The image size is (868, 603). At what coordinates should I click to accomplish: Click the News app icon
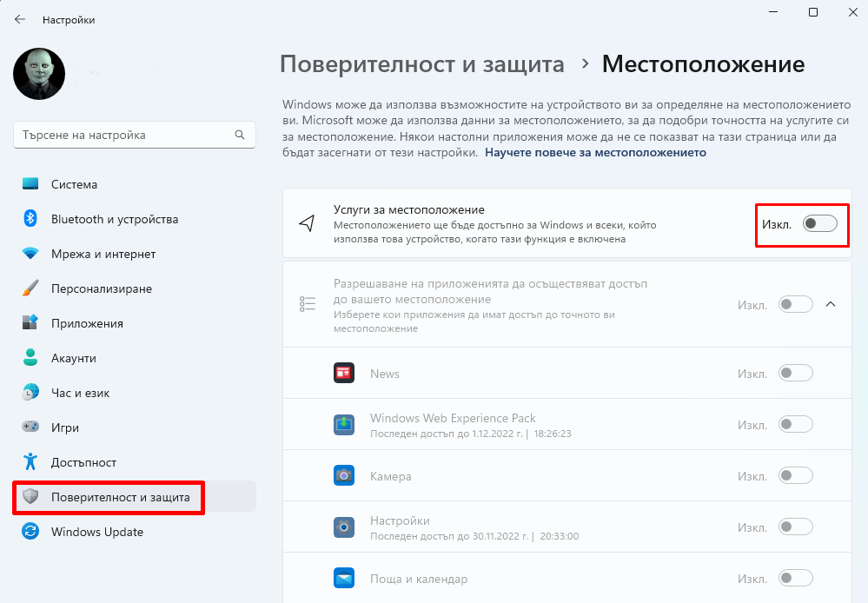(344, 374)
